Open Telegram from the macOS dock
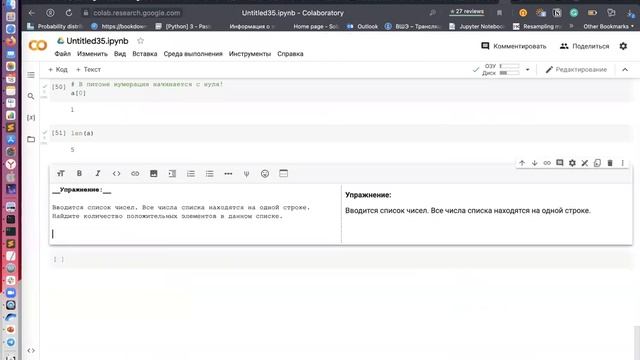 pyautogui.click(x=11, y=342)
